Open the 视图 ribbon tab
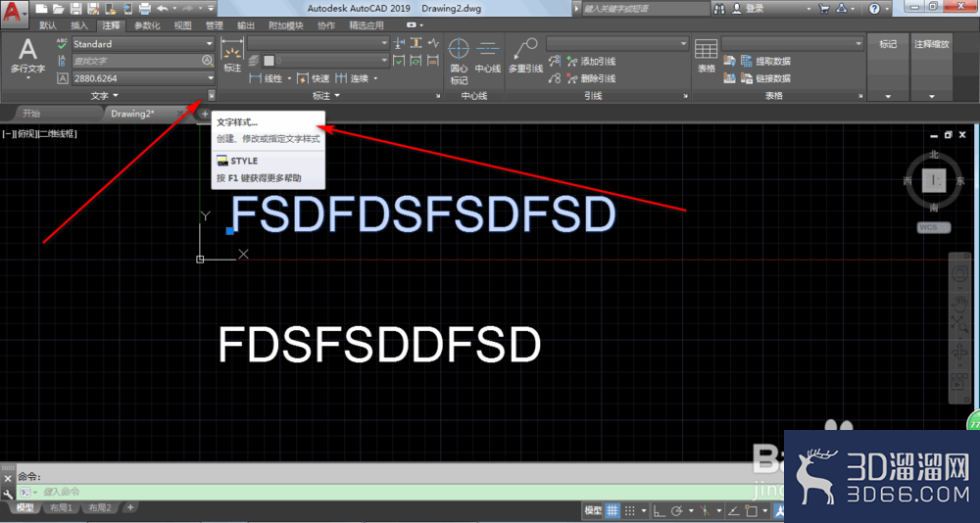The width and height of the screenshot is (980, 523). point(183,25)
